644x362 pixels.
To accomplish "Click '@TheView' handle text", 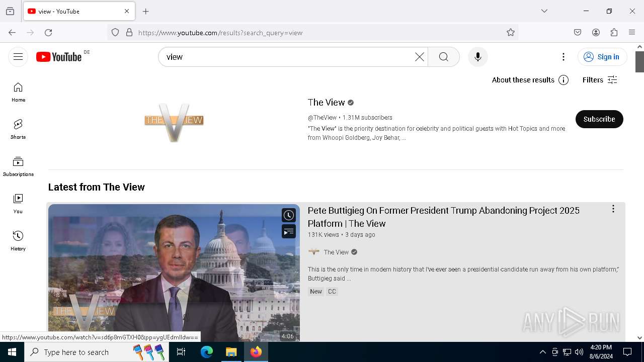I will click(323, 118).
